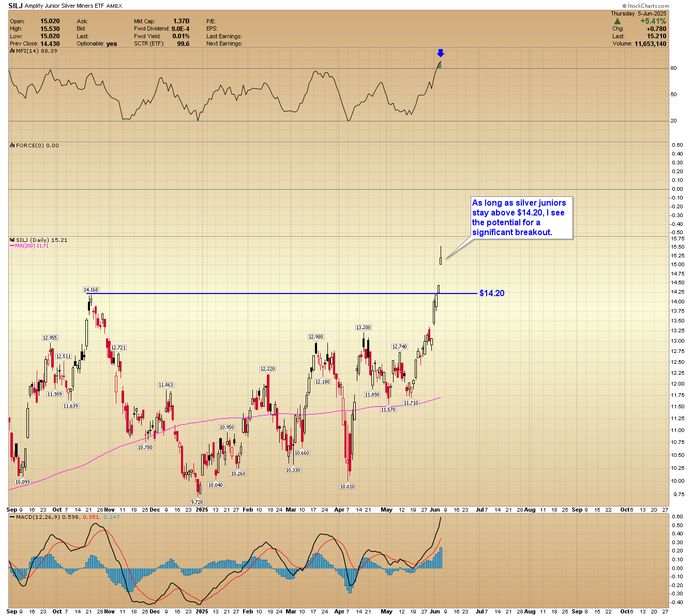Click the latest candlestick near 15.21
The height and width of the screenshot is (616, 693).
click(441, 256)
